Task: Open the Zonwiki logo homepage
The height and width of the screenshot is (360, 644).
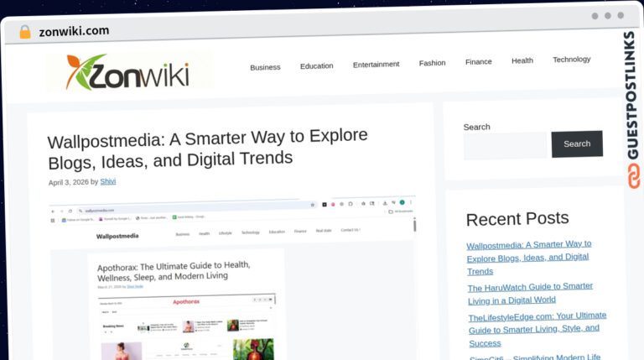Action: (130, 72)
